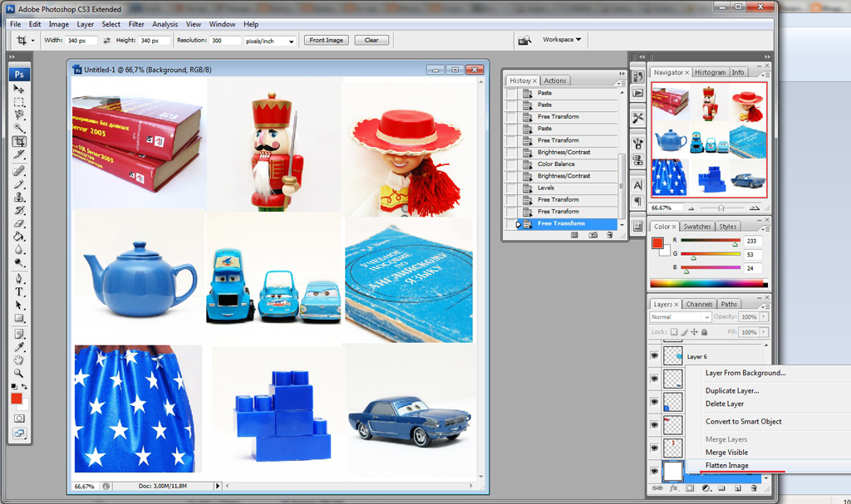Switch to the Swatches tab

point(697,227)
